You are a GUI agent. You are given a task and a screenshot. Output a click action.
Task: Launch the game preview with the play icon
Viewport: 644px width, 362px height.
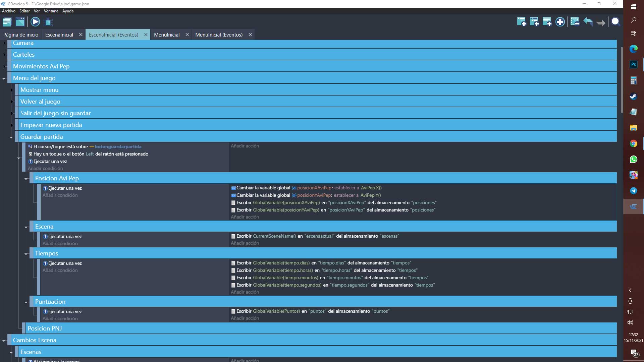[x=35, y=22]
